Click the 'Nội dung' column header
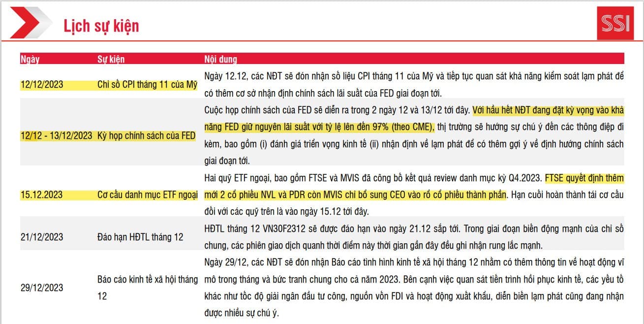Screen dimensions: 644x324 pos(220,59)
